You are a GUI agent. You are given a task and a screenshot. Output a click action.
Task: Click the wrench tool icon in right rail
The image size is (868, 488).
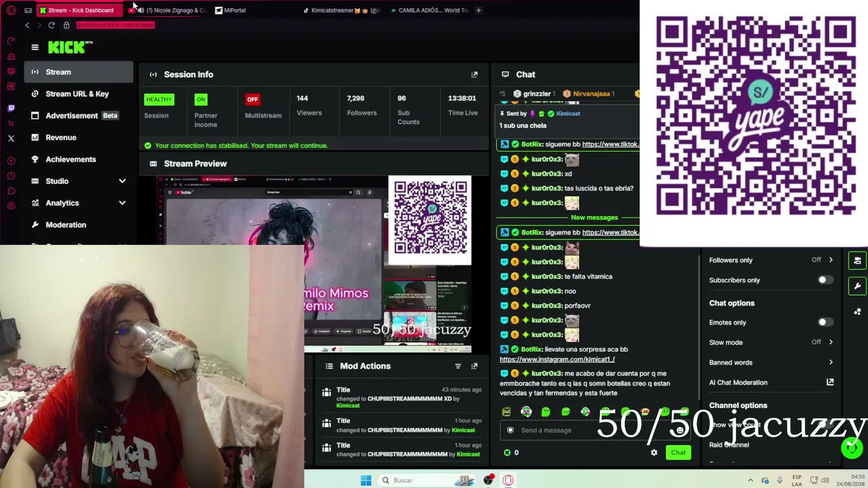click(857, 286)
